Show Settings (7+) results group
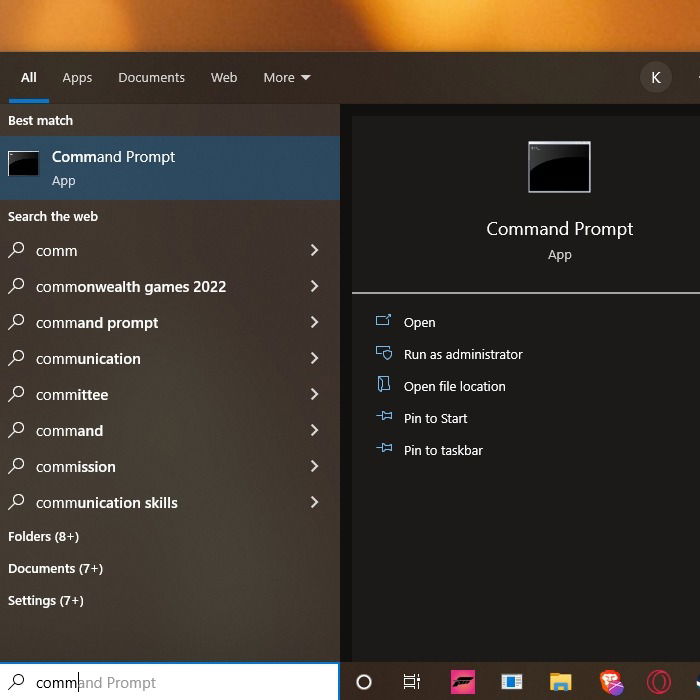 (x=46, y=601)
